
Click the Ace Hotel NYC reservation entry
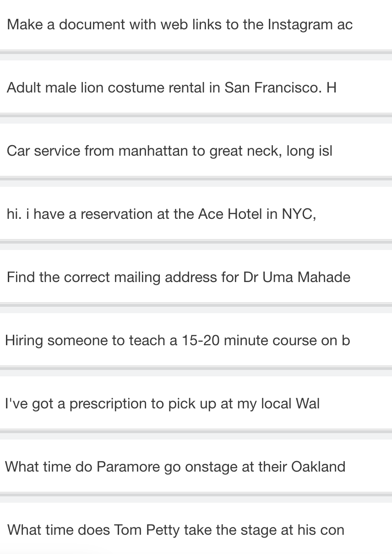(161, 214)
